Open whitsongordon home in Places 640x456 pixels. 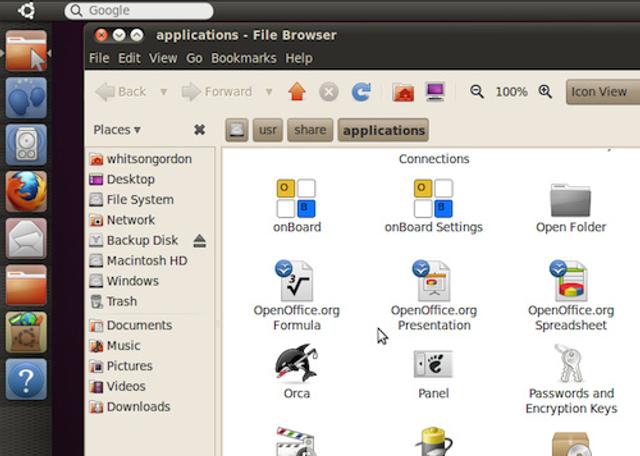coord(141,159)
